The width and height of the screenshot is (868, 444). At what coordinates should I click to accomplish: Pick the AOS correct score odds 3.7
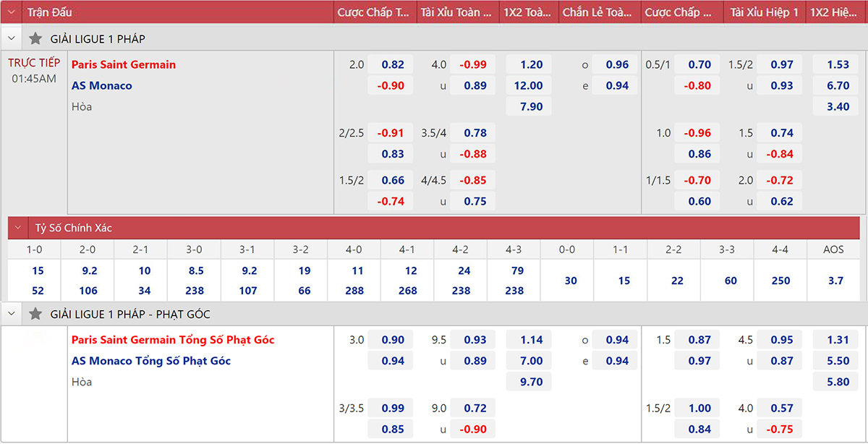coord(835,281)
